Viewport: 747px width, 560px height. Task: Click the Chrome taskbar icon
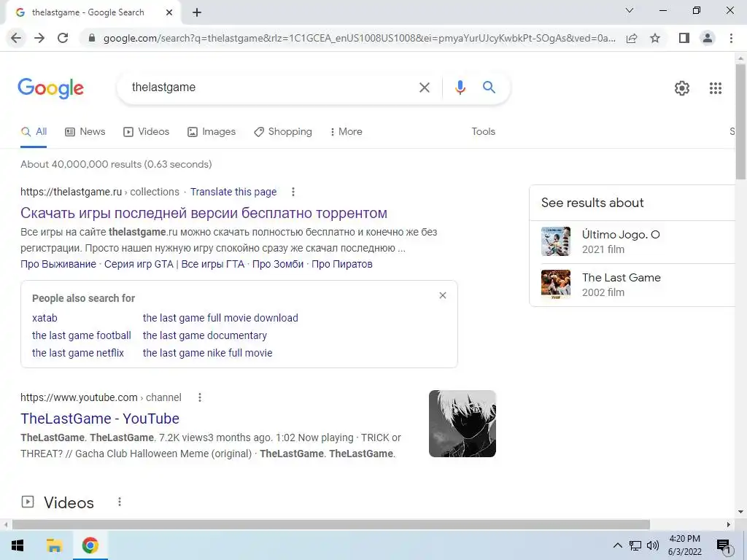pos(90,545)
